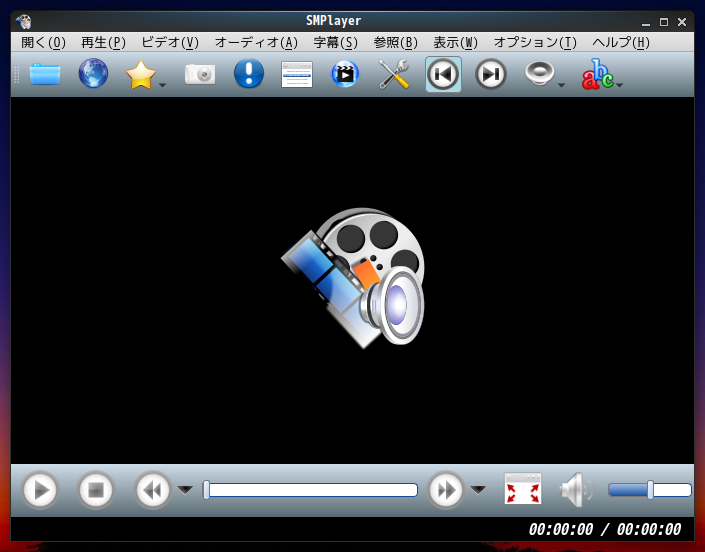Open the オプション(T) menu

[535, 43]
